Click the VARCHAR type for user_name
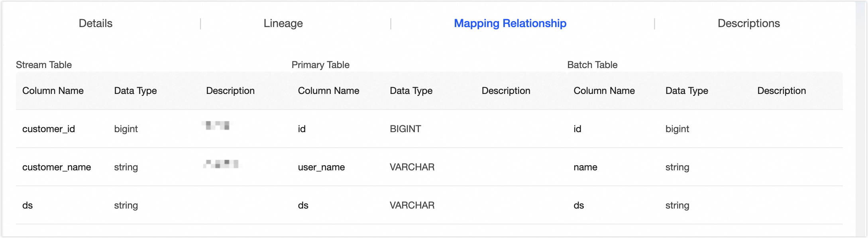This screenshot has width=868, height=238. point(412,167)
